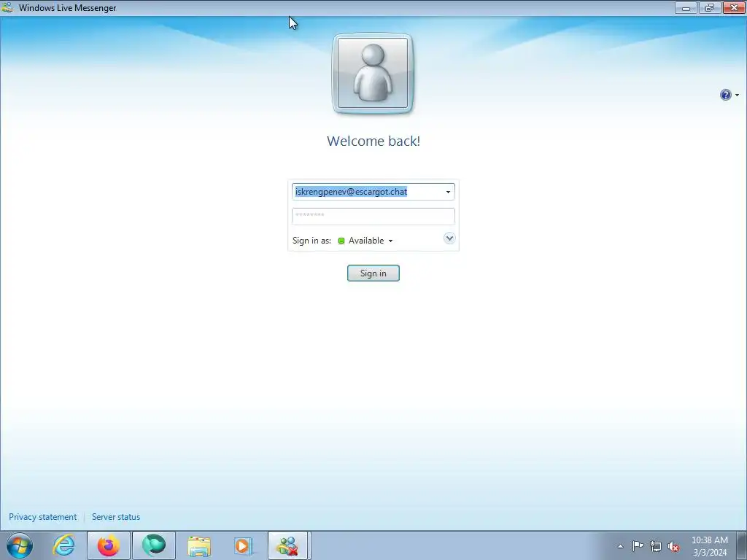Focus the password field

pyautogui.click(x=373, y=216)
